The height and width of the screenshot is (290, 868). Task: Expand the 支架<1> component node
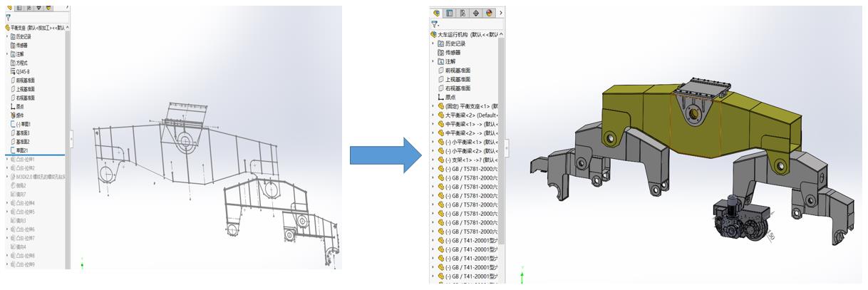click(433, 160)
